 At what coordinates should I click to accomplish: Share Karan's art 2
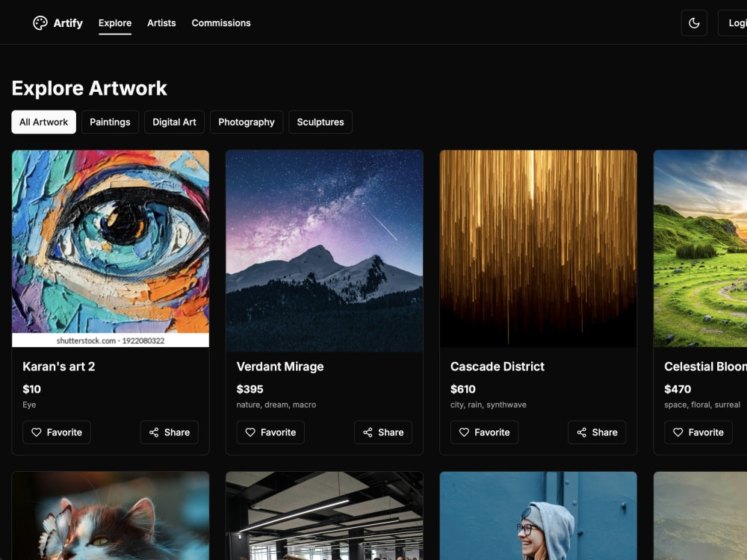coord(169,432)
